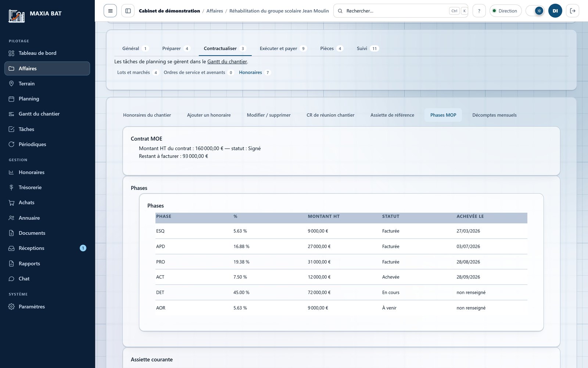
Task: Switch to the Pièces tab
Action: [331, 48]
